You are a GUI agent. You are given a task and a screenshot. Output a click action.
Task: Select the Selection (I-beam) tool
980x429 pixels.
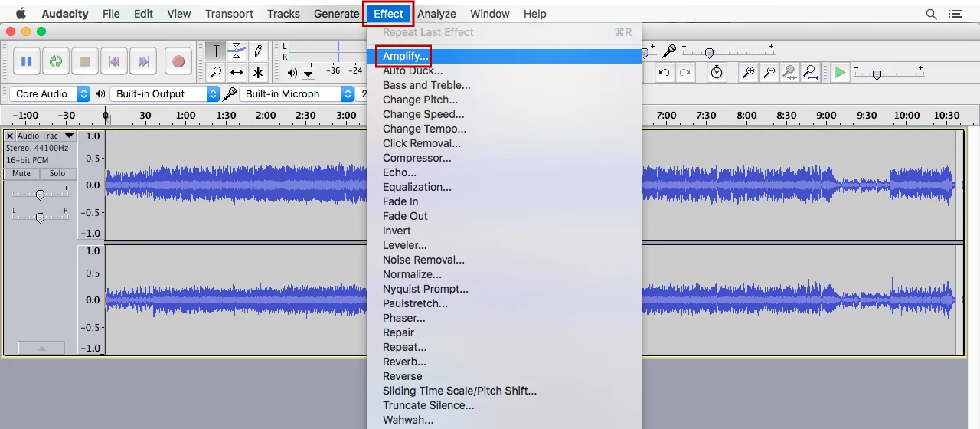[216, 51]
